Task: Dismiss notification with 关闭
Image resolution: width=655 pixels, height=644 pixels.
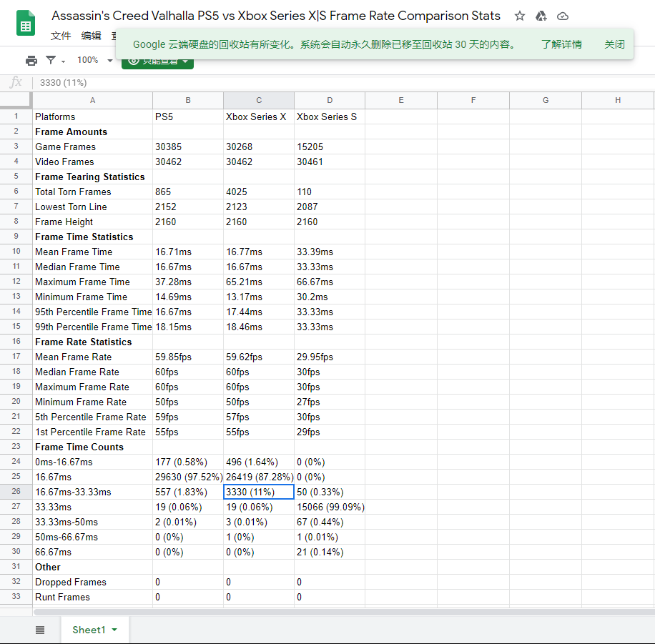Action: point(614,44)
